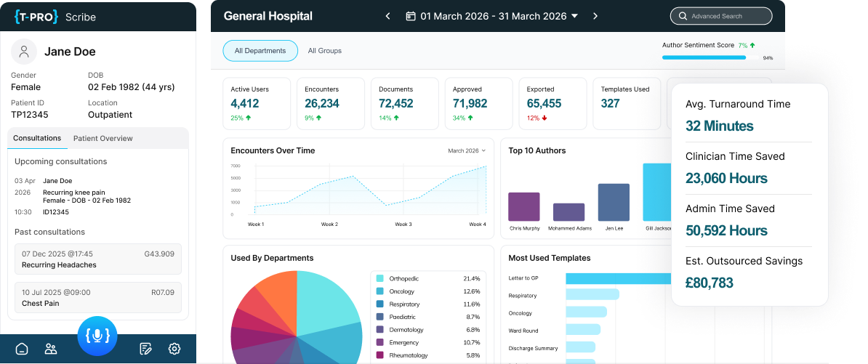Open the patients list icon

click(x=51, y=349)
